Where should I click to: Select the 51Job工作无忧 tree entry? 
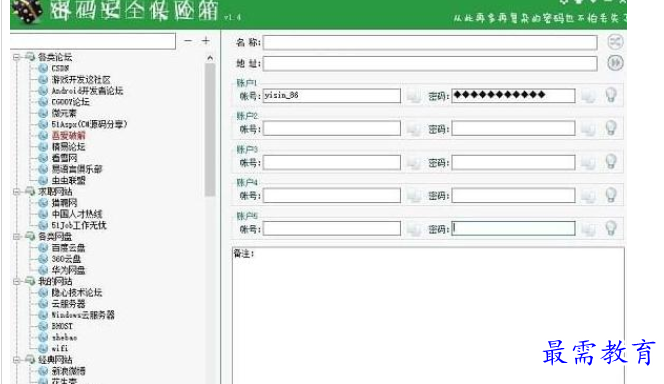[79, 225]
